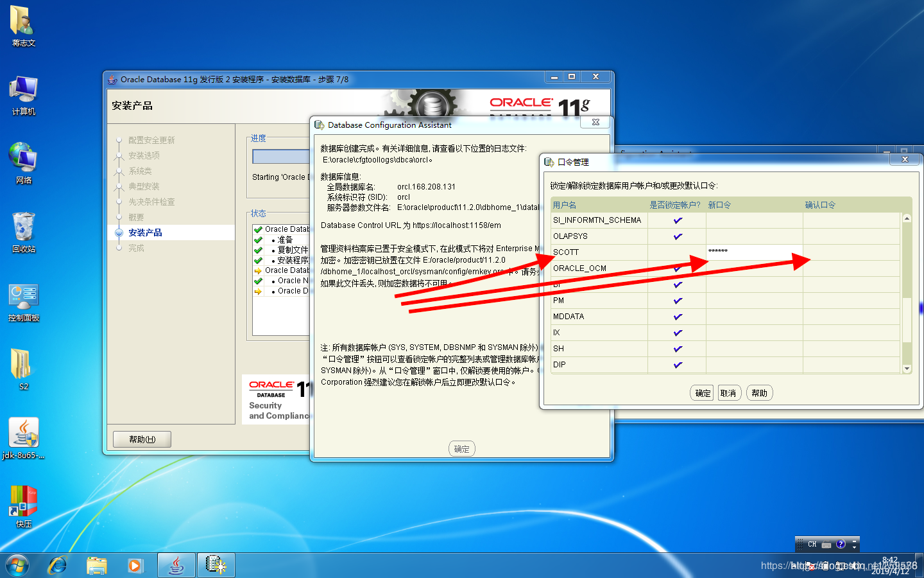
Task: Select the 典型安装 installer step
Action: click(144, 186)
